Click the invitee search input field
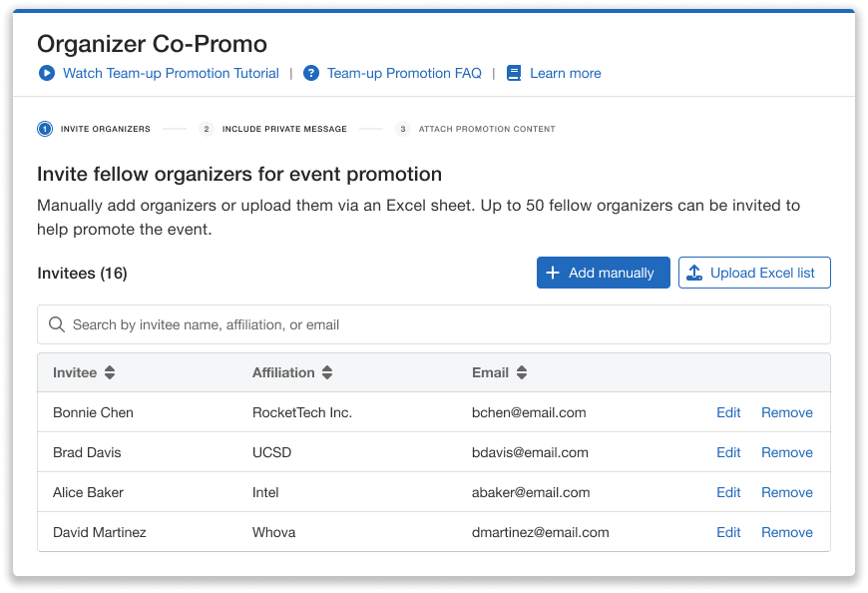The height and width of the screenshot is (593, 868). tap(299, 324)
